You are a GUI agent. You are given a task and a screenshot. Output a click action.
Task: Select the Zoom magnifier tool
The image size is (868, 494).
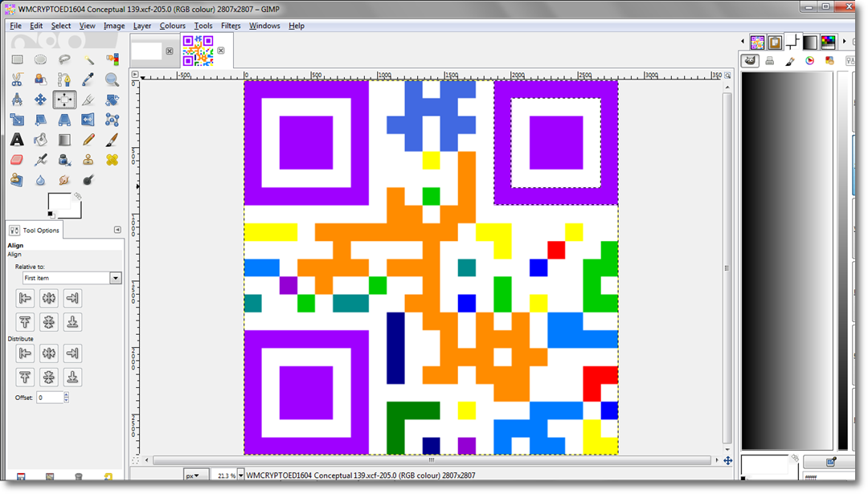[x=113, y=80]
